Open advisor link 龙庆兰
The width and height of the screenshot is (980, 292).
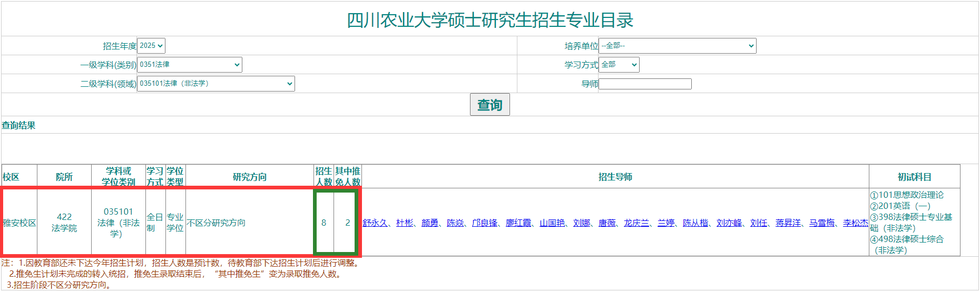(x=636, y=223)
